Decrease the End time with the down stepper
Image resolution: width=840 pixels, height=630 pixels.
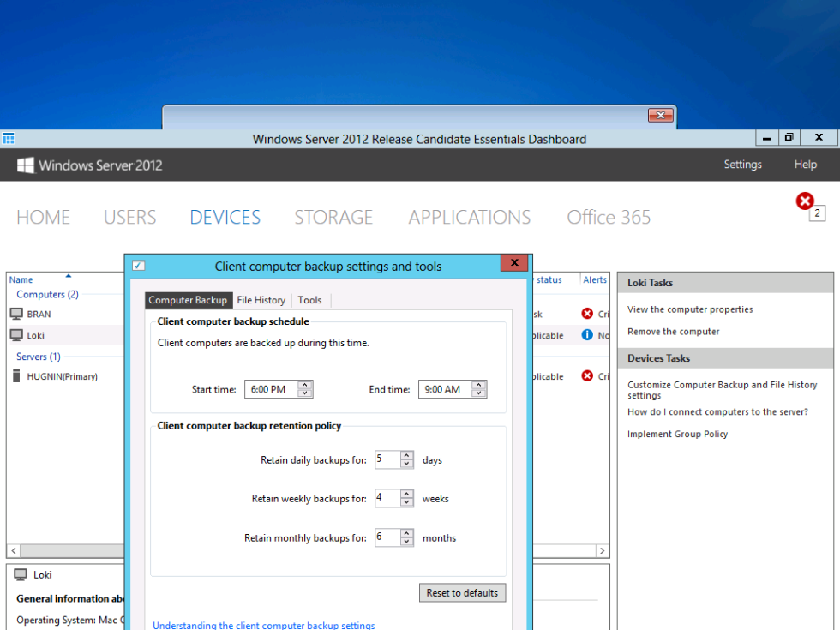480,392
